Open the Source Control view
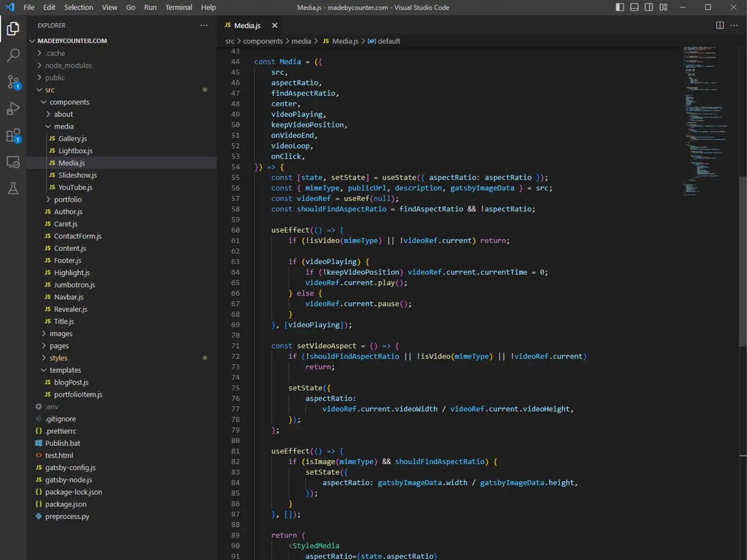The image size is (747, 560). click(13, 82)
